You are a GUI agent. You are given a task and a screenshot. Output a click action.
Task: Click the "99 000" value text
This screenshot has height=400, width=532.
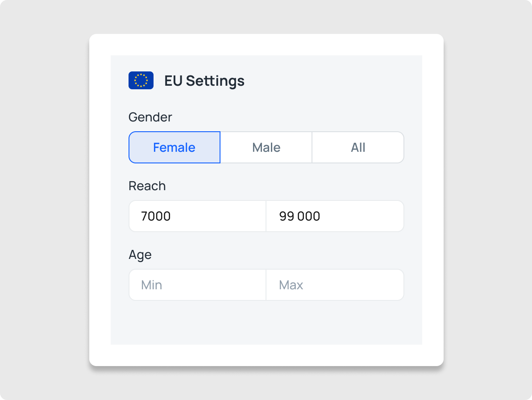point(299,216)
